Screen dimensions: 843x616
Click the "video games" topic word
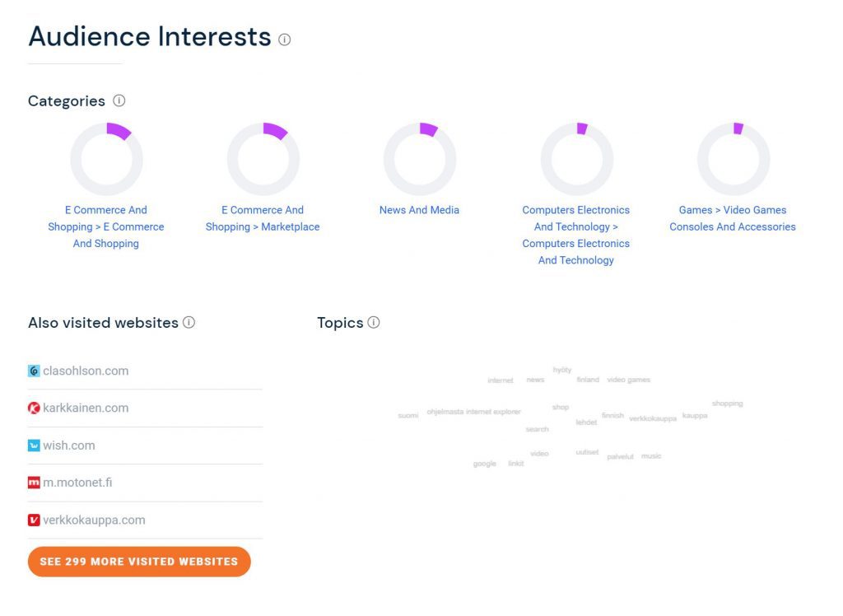pyautogui.click(x=628, y=380)
